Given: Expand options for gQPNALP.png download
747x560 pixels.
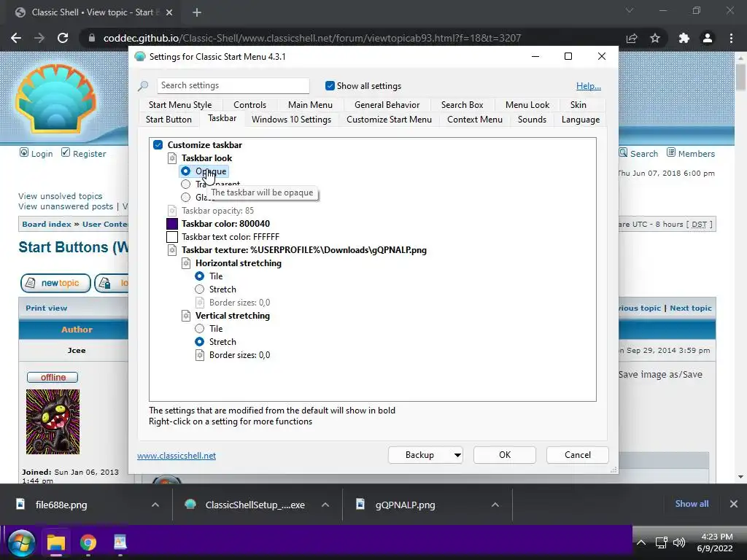Looking at the screenshot, I should point(495,505).
